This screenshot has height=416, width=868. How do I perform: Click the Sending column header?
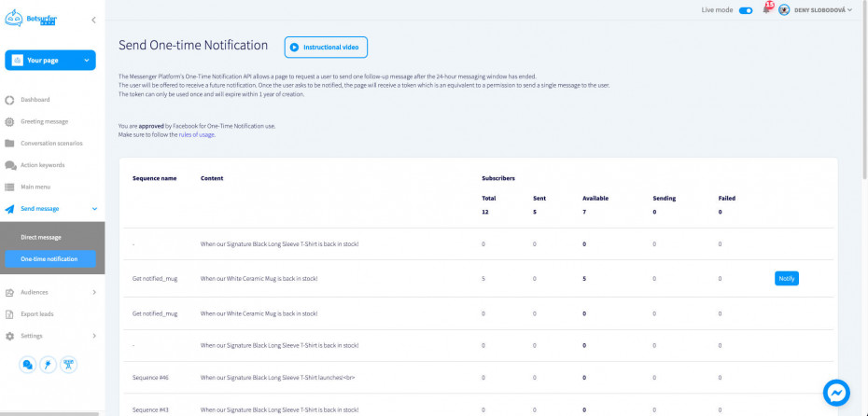pos(665,198)
